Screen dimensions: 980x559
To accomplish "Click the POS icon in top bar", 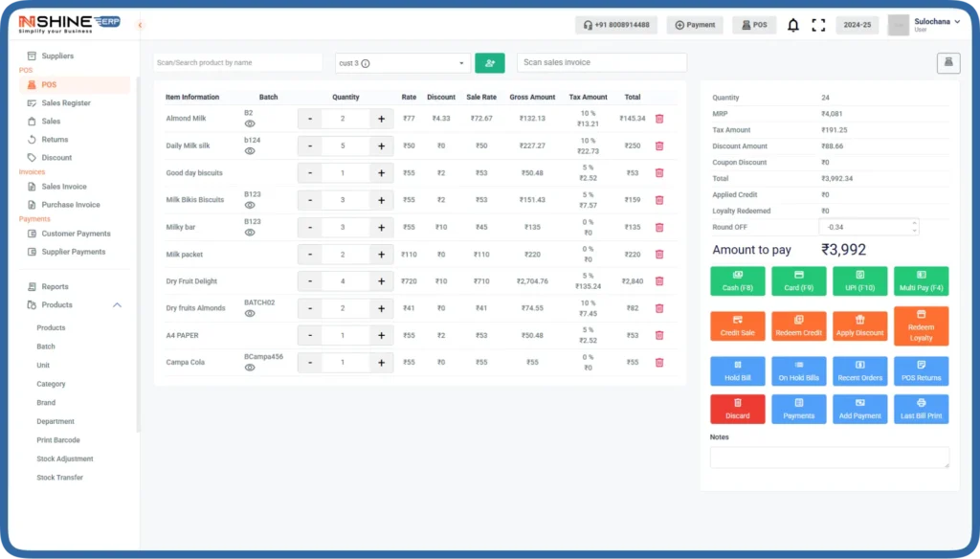I will 754,25.
